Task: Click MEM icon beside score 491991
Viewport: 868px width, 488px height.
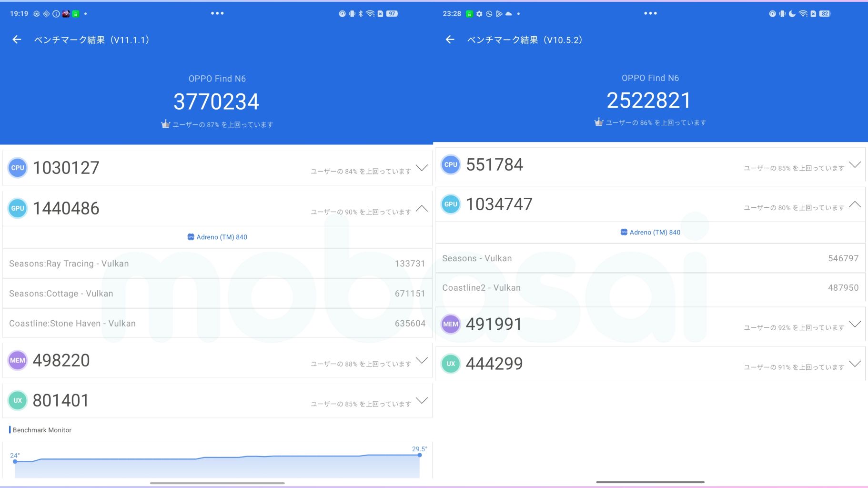Action: [x=451, y=324]
